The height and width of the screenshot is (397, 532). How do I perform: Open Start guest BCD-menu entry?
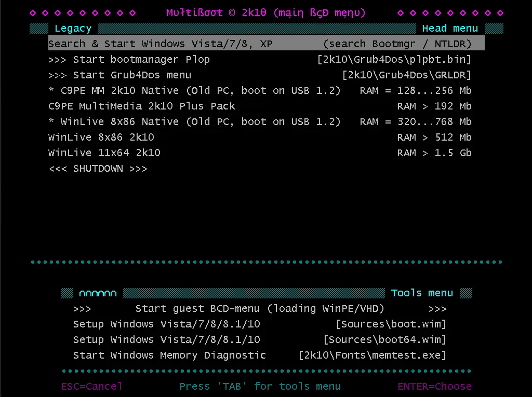click(260, 308)
